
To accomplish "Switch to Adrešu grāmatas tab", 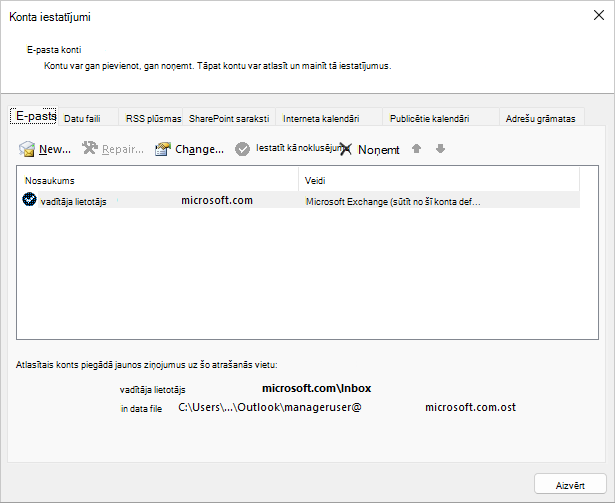I will click(x=542, y=118).
